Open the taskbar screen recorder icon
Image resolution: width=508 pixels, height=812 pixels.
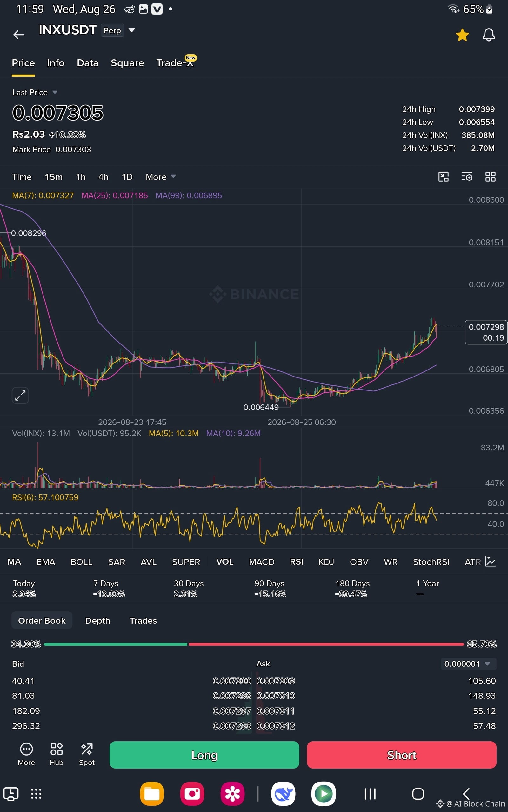coord(11,794)
